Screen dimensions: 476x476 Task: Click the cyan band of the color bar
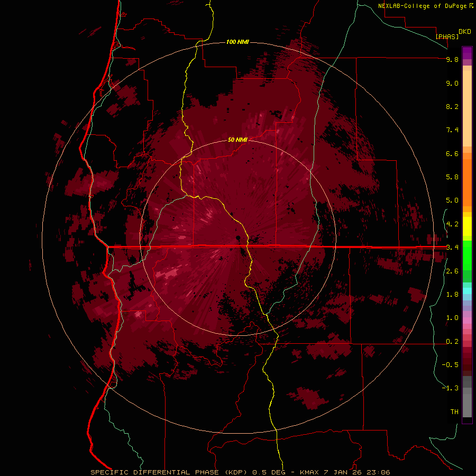point(467,291)
